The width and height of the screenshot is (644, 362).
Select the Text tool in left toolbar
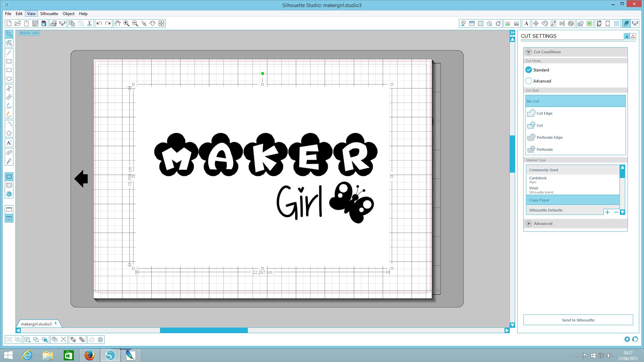9,143
